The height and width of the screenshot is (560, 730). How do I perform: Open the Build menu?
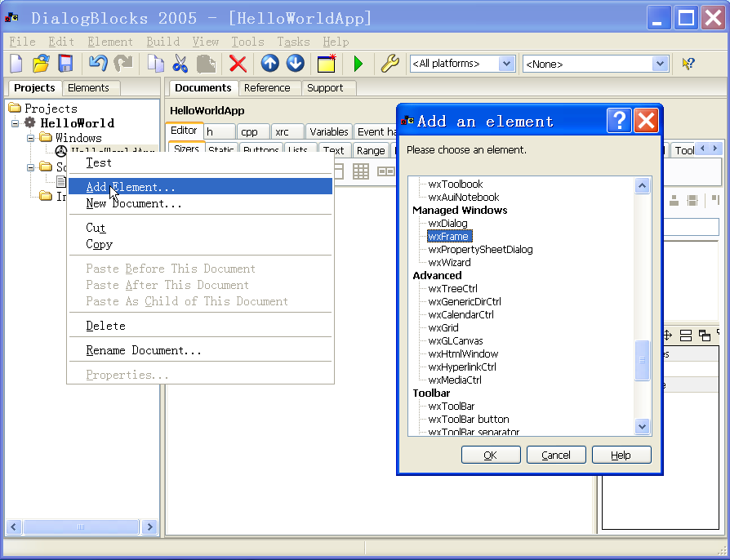pyautogui.click(x=163, y=42)
